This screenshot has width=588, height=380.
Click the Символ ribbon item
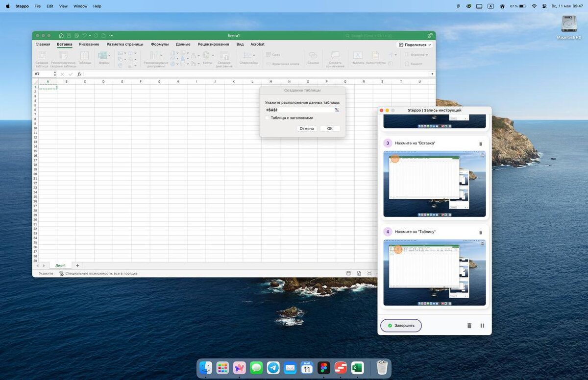pos(414,64)
